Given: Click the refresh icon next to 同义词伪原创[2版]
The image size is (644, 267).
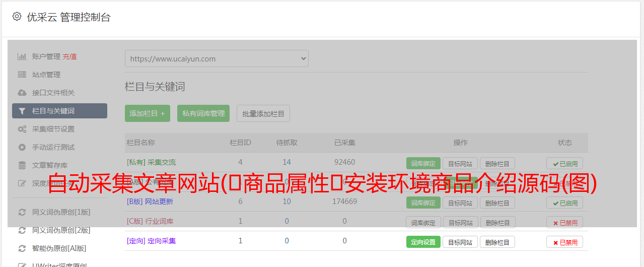Looking at the screenshot, I should pos(22,230).
